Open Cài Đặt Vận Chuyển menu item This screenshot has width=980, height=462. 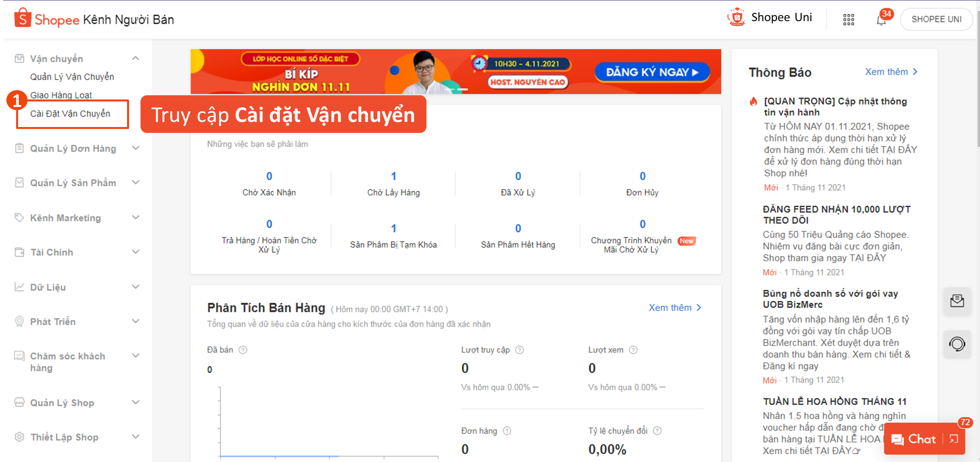tap(70, 114)
